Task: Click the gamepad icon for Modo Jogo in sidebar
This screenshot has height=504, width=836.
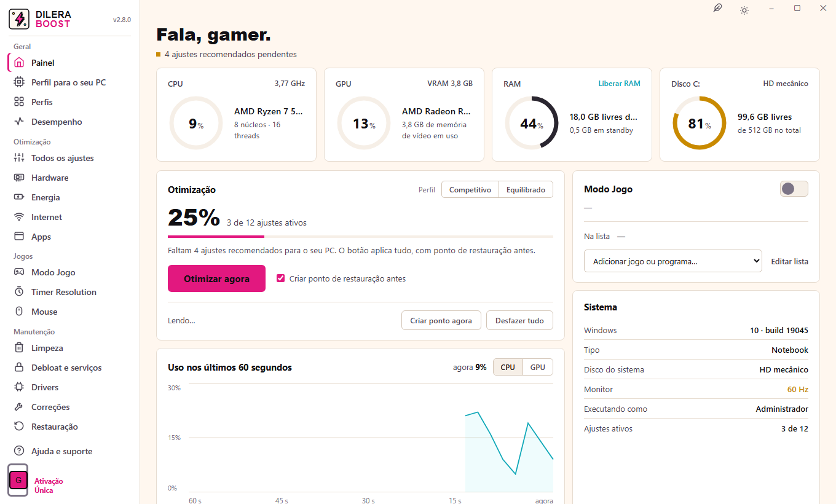Action: point(19,272)
